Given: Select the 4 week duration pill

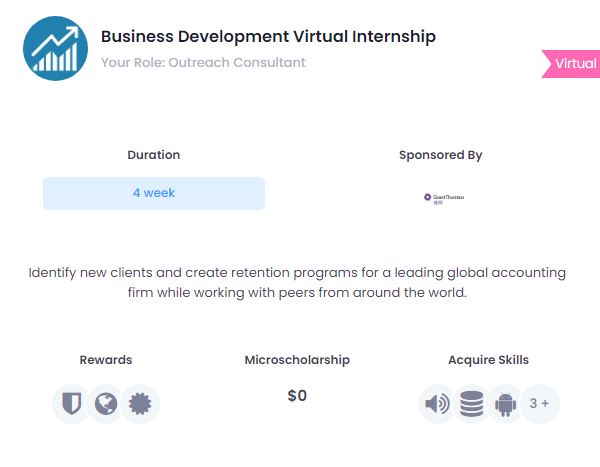Looking at the screenshot, I should coord(154,193).
